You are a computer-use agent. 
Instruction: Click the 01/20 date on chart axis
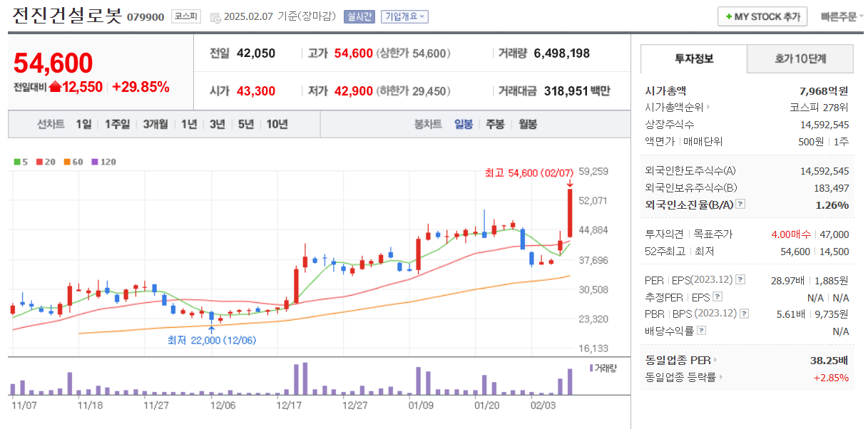pos(486,405)
